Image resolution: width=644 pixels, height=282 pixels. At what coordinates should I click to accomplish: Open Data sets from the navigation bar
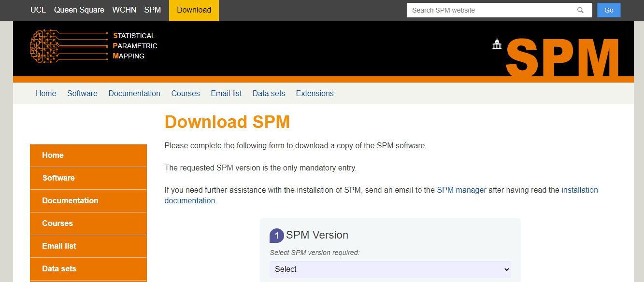[269, 93]
